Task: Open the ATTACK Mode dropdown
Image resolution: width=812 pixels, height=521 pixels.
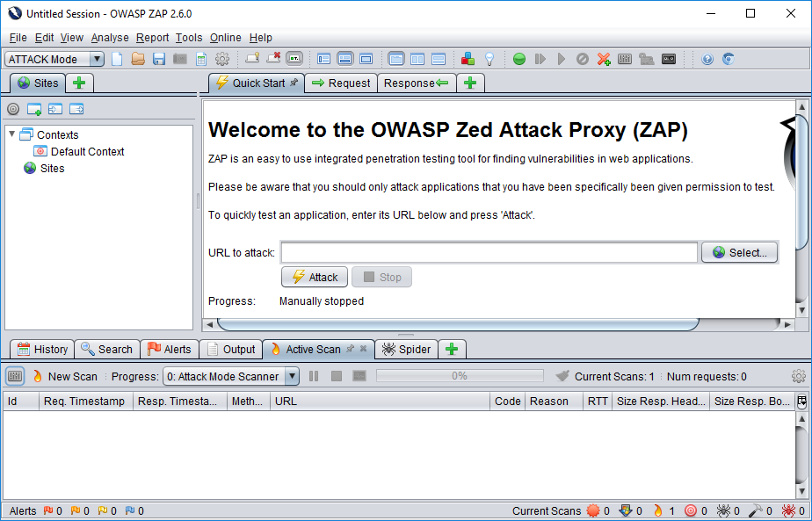Action: coord(54,59)
